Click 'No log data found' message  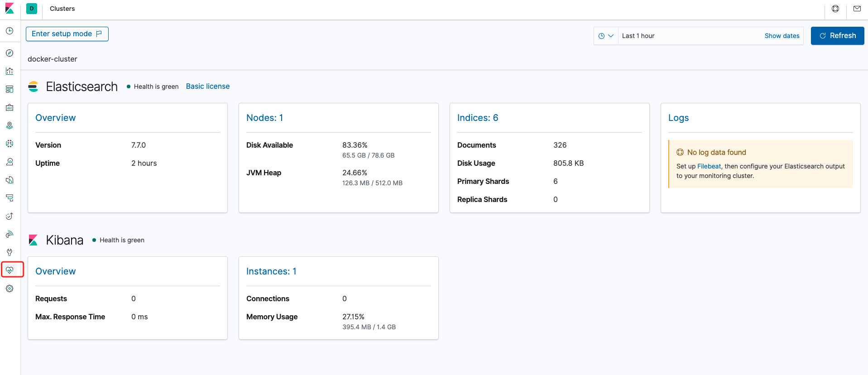717,152
